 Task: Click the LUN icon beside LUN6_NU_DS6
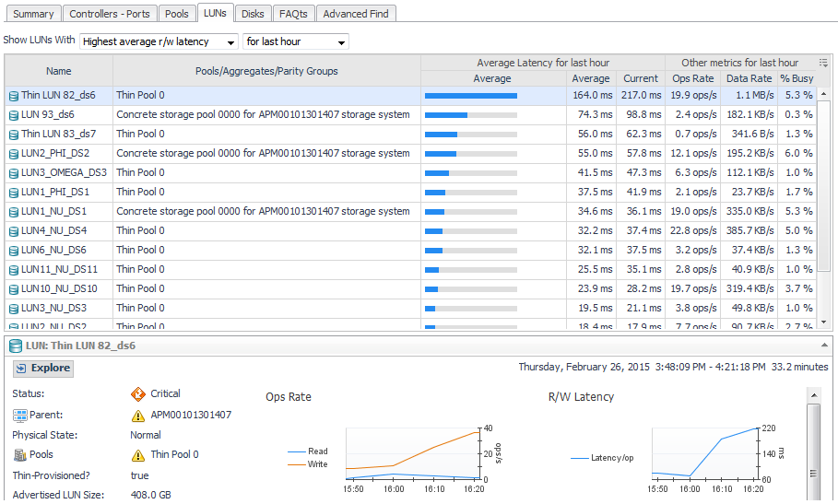[x=13, y=251]
